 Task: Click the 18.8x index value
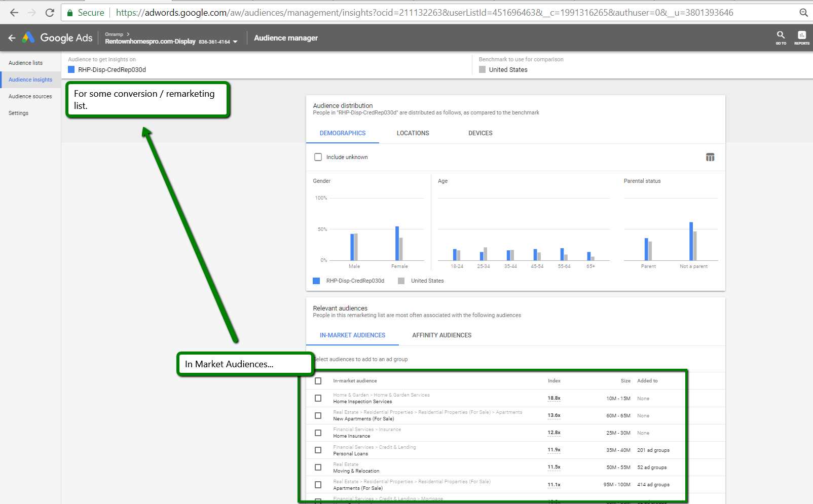554,398
